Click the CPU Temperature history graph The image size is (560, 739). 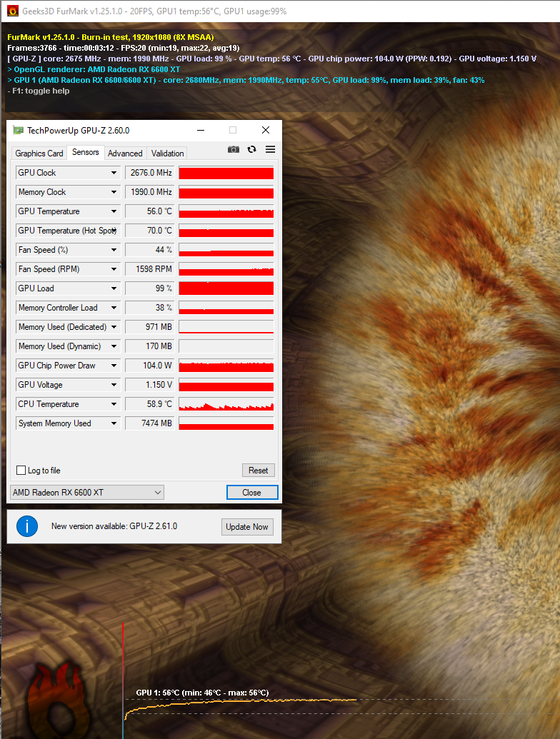226,404
